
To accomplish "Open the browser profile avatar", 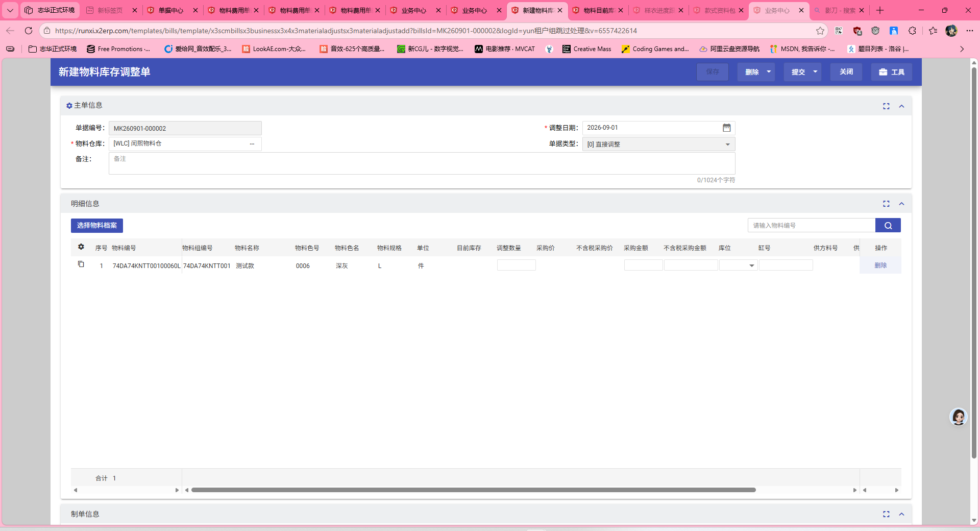I will [x=951, y=31].
